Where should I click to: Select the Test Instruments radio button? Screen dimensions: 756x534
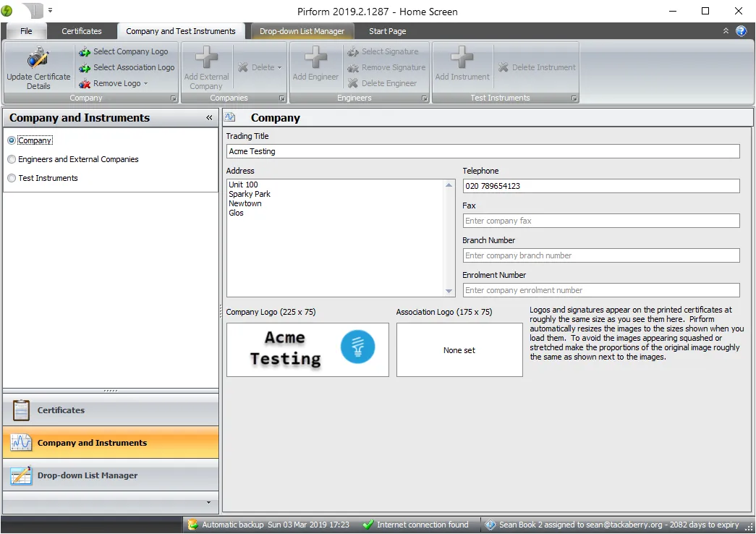point(12,178)
